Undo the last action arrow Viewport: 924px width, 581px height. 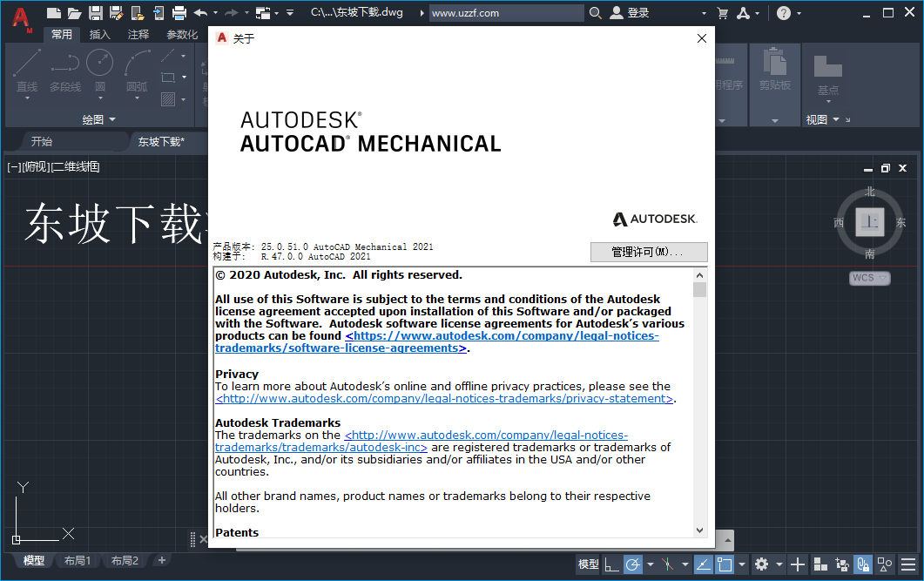[200, 12]
